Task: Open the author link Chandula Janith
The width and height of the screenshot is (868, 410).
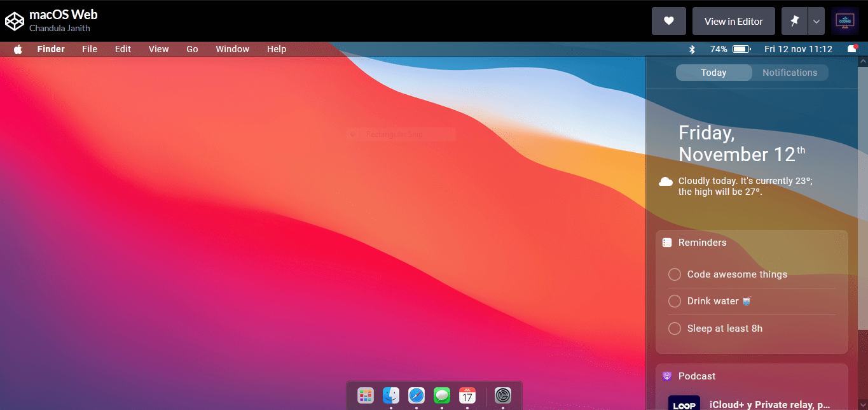Action: point(60,28)
